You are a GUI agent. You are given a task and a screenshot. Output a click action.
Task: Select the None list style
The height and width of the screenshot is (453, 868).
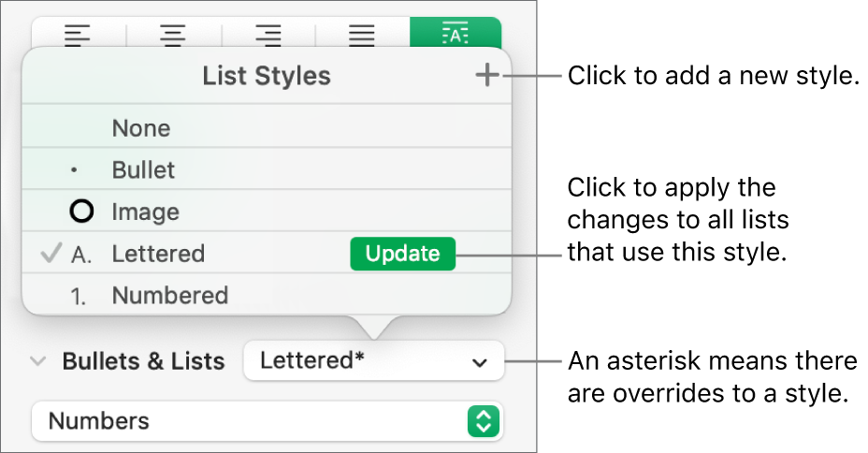point(141,128)
